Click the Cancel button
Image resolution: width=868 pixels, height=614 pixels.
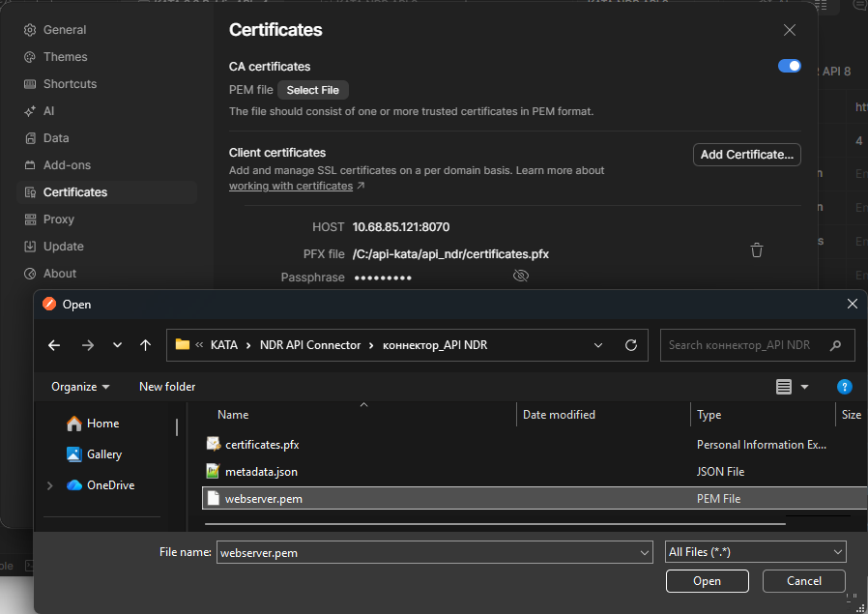coord(804,581)
